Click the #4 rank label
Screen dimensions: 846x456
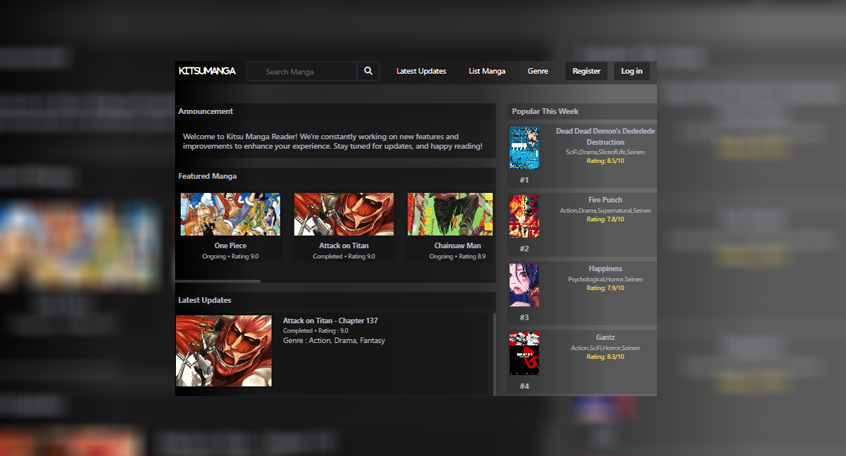point(524,386)
